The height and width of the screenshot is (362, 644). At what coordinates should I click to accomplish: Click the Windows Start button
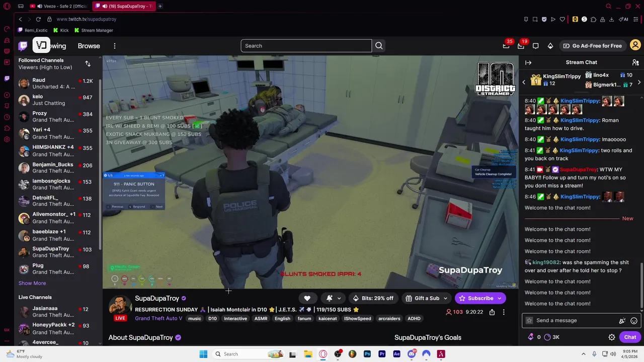click(x=203, y=354)
